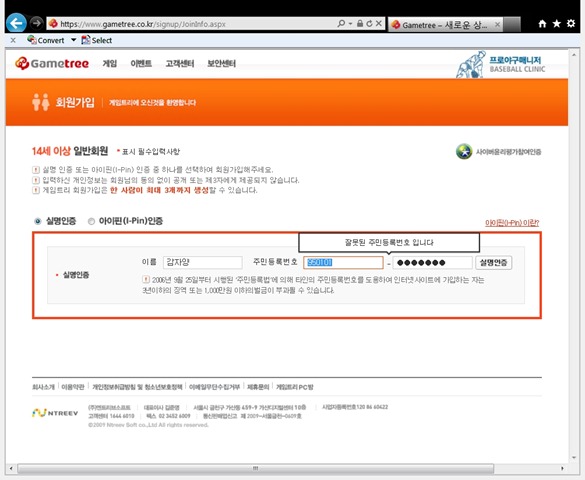This screenshot has width=585, height=480.
Task: Click the NTREEV footer logo
Action: point(55,413)
